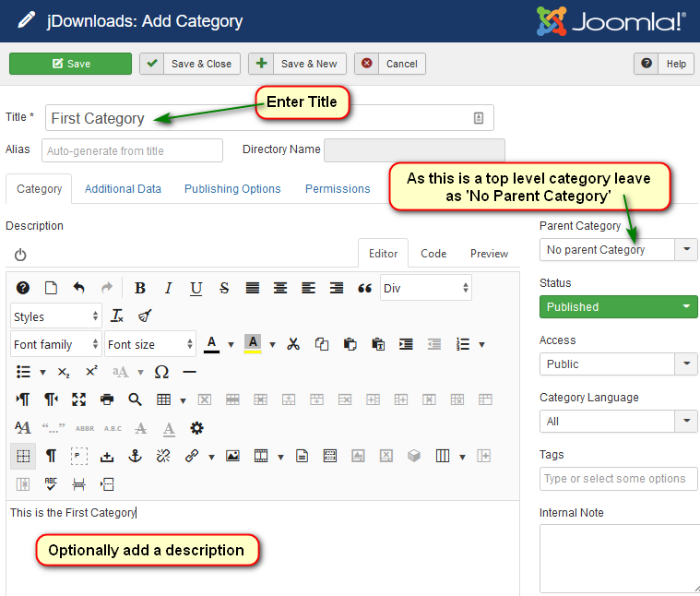Open the Published status dropdown

[x=618, y=306]
